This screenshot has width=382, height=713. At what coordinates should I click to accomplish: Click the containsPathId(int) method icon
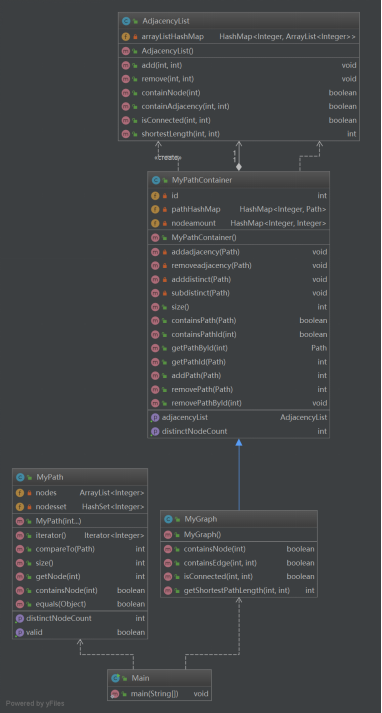click(155, 334)
